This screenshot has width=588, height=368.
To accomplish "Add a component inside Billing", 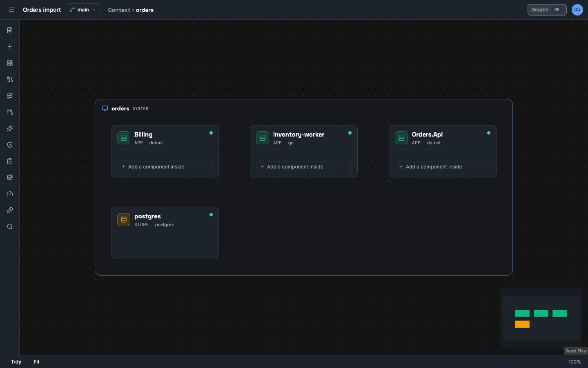I will click(165, 167).
